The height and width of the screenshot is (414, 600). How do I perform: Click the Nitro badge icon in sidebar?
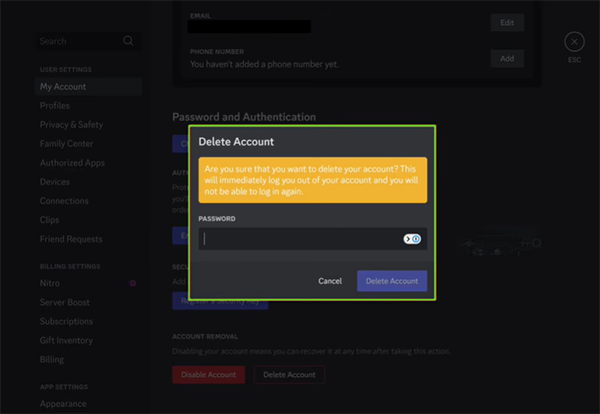point(132,283)
